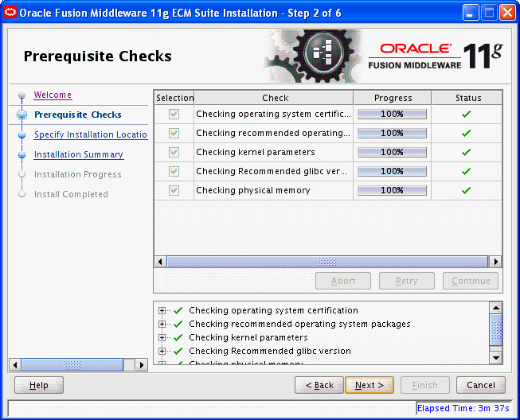
Task: Click status checkmark for operating system certification row
Action: tap(467, 115)
